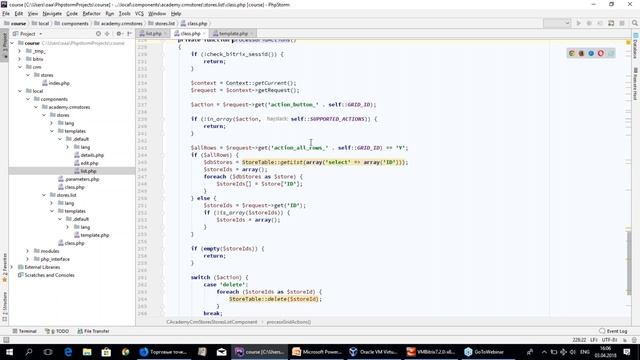640x360 pixels.
Task: Click blue browser icon in editor popup
Action: coord(591,53)
